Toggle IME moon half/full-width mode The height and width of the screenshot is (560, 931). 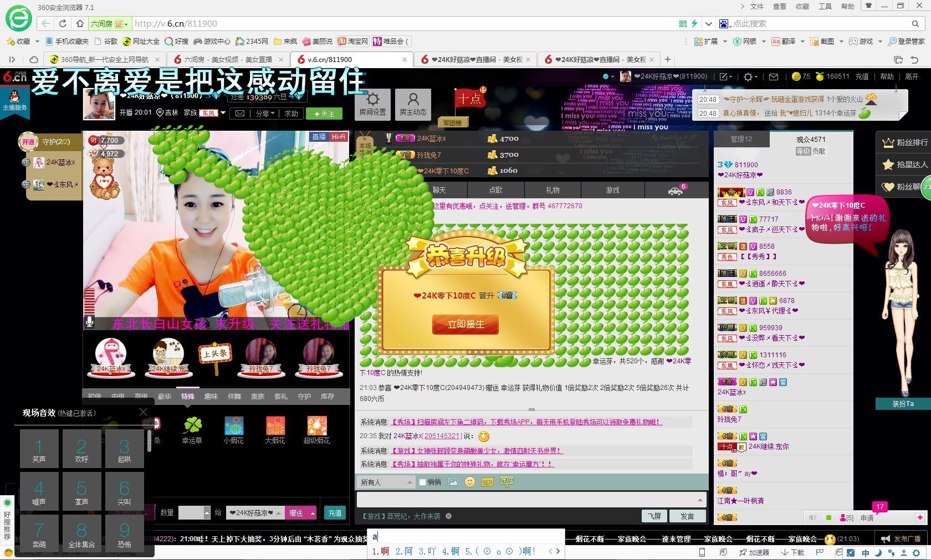tap(878, 552)
